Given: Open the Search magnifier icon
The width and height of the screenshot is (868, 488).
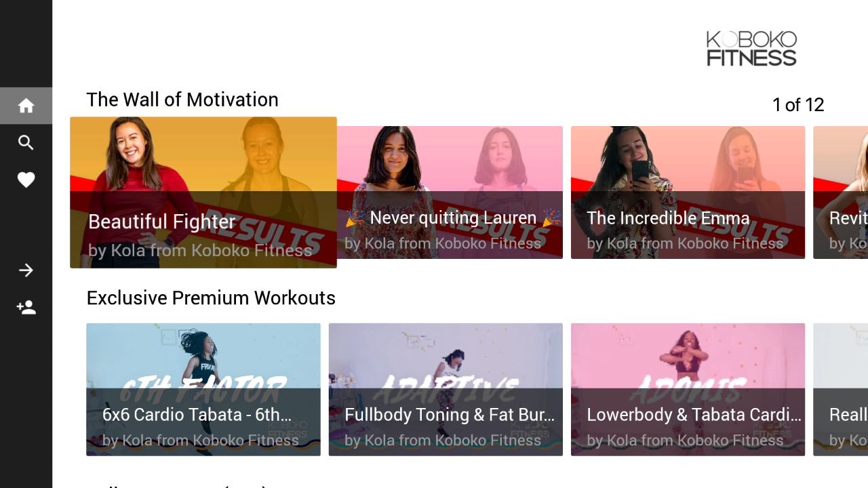Looking at the screenshot, I should coord(26,143).
